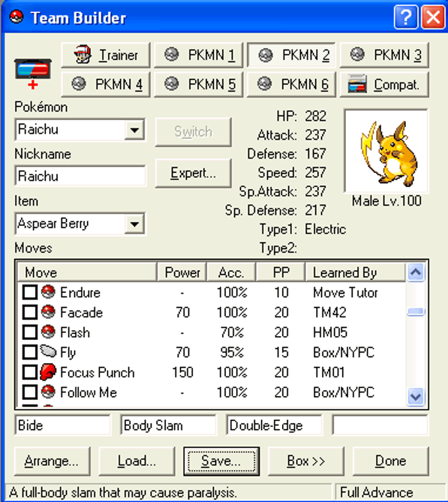Click the Expert... button

click(193, 173)
